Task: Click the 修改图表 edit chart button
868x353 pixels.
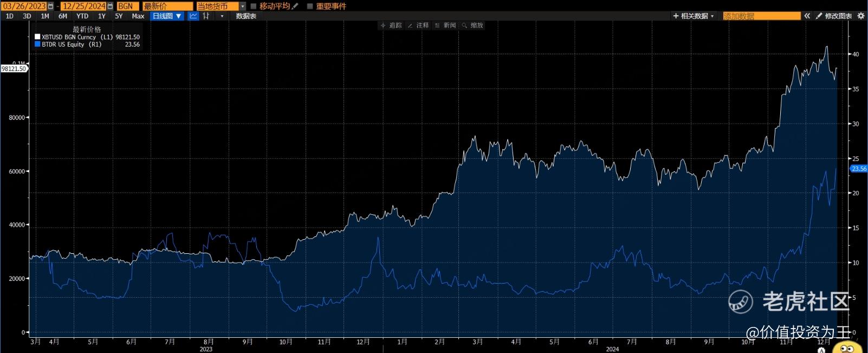Action: 834,16
